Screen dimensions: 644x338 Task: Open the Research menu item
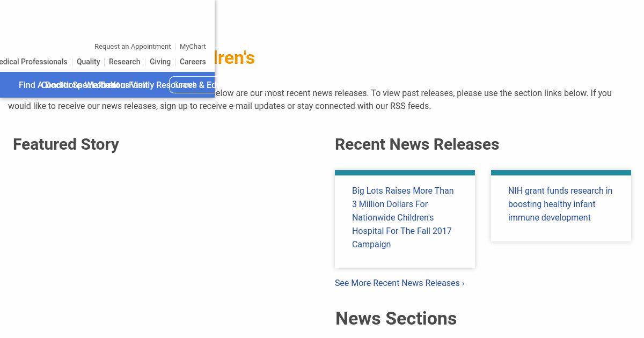click(125, 62)
